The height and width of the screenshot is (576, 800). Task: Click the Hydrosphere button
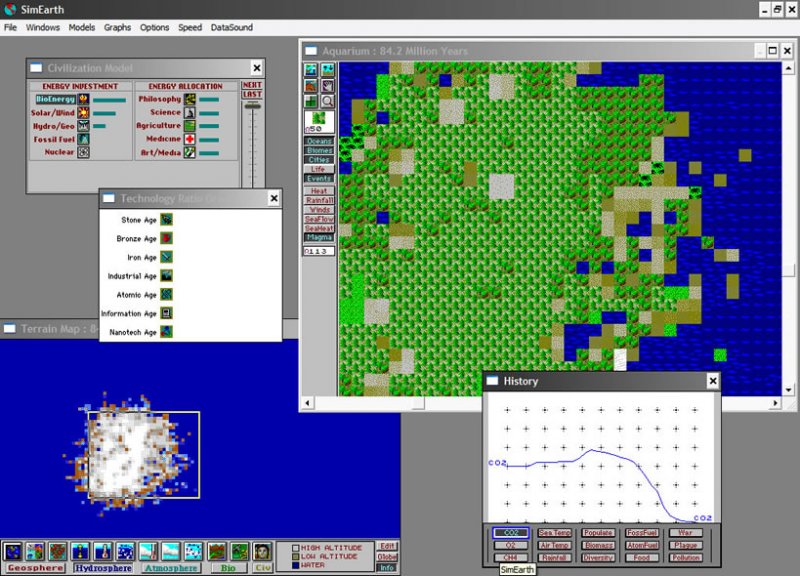tap(104, 568)
